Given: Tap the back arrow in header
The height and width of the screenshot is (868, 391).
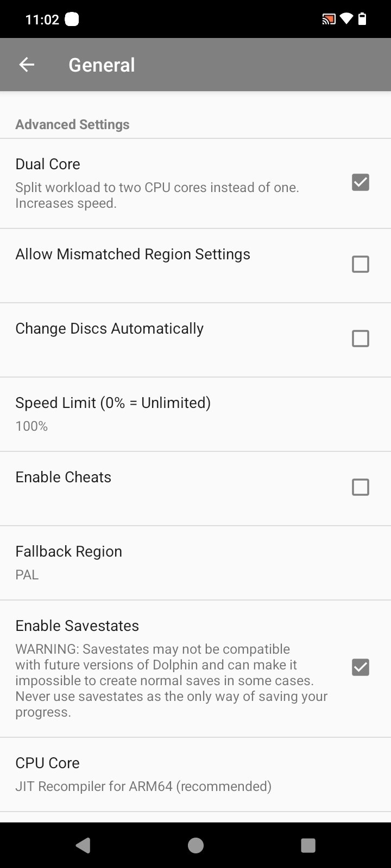Looking at the screenshot, I should click(x=27, y=65).
